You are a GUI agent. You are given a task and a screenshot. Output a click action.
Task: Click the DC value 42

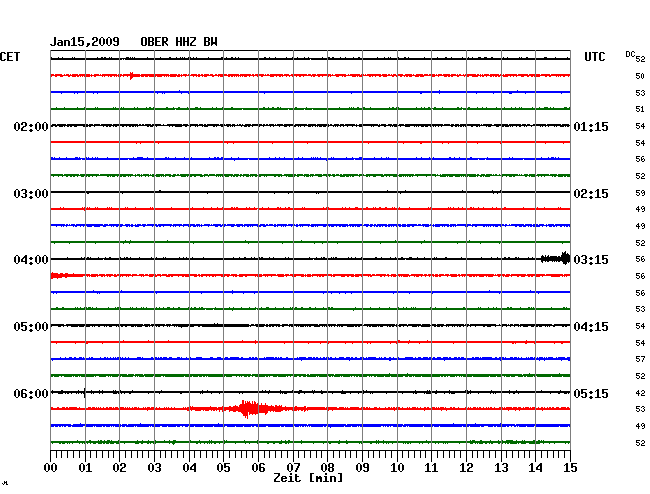640,393
